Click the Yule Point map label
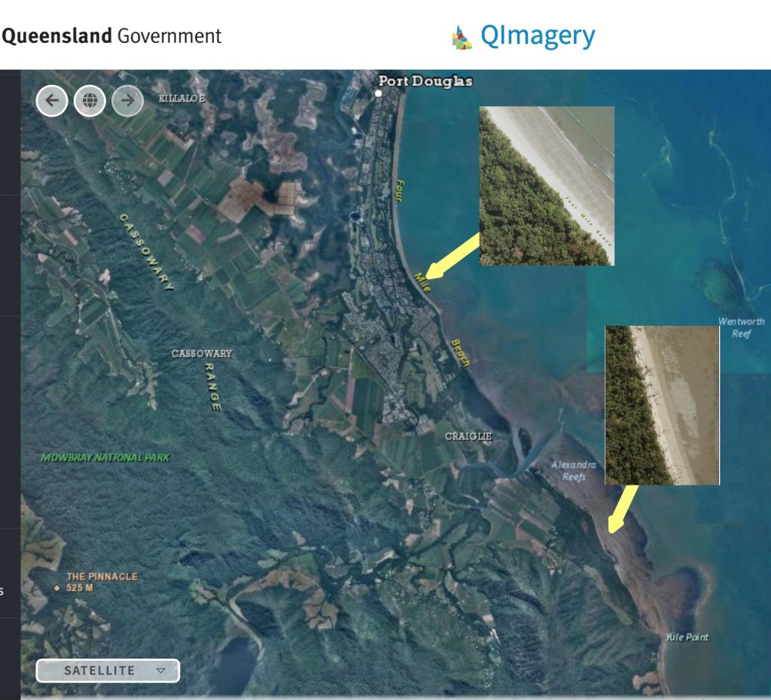 [687, 638]
